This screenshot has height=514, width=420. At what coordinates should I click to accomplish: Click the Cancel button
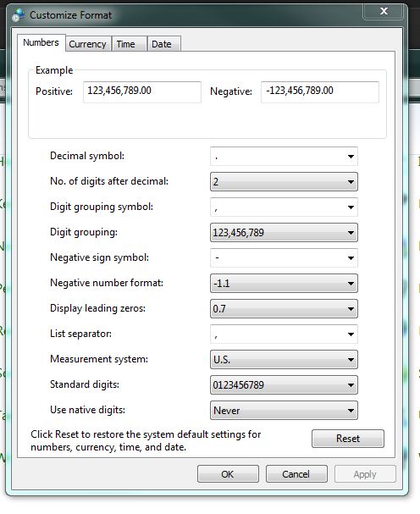tap(296, 474)
